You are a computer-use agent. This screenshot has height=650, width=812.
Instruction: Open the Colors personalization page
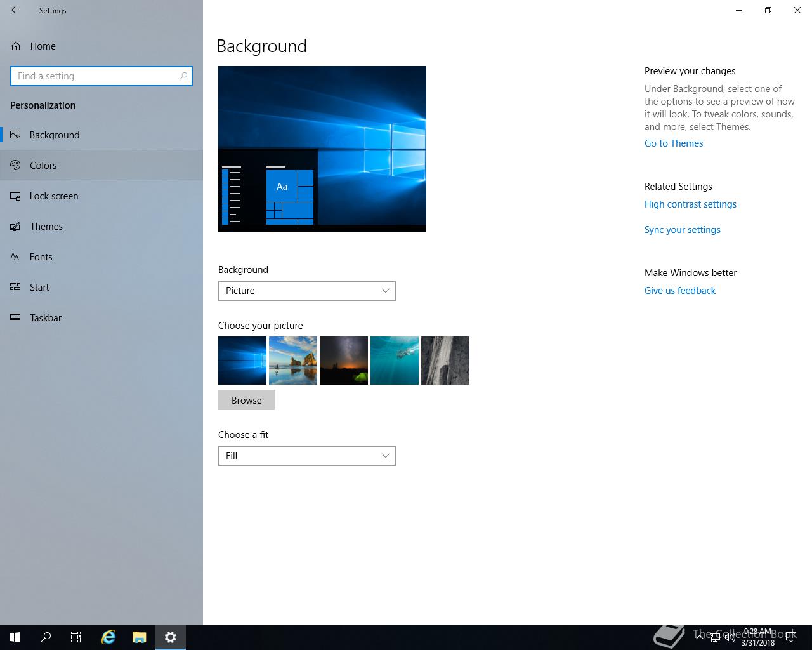click(43, 166)
